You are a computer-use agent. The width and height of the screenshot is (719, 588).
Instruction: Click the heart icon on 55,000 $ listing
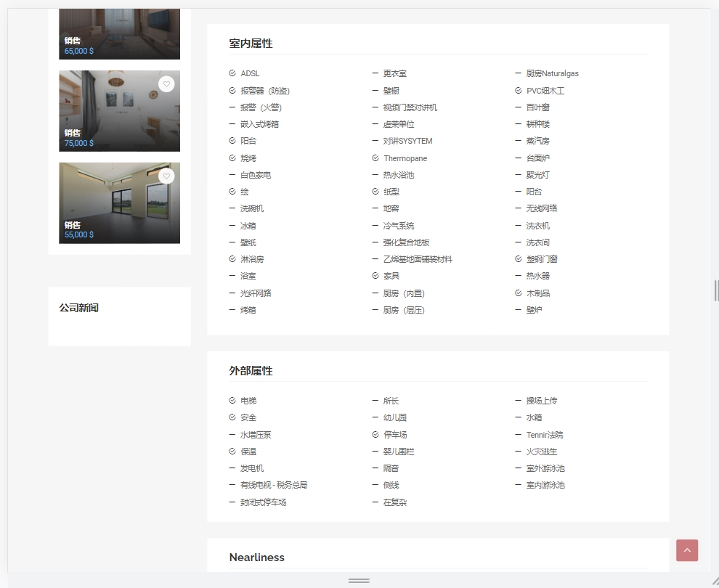tap(166, 176)
